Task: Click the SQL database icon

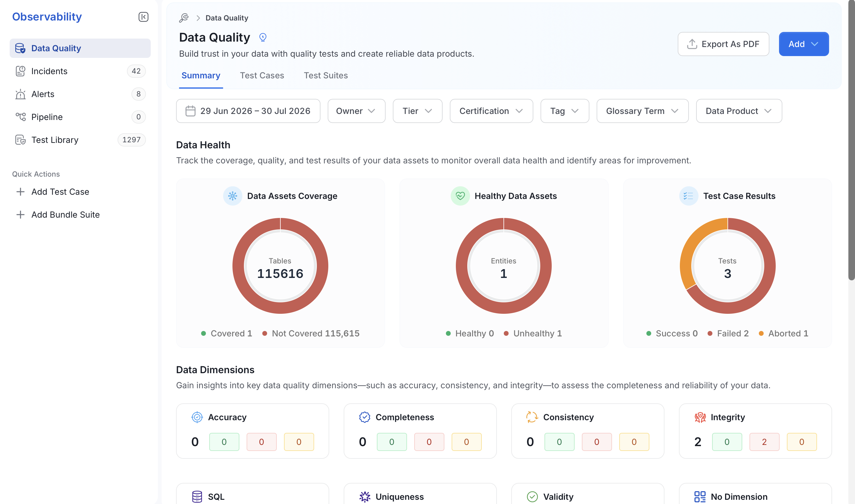Action: pos(197,496)
